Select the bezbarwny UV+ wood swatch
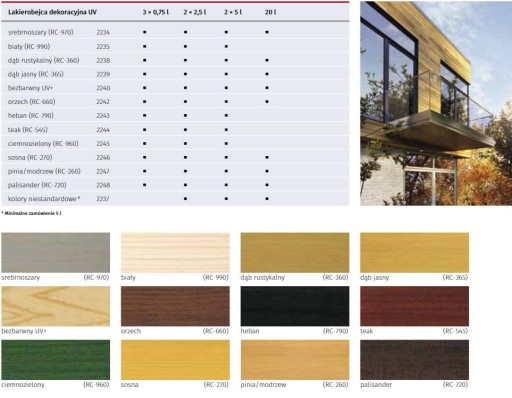The width and height of the screenshot is (512, 398). pyautogui.click(x=55, y=306)
